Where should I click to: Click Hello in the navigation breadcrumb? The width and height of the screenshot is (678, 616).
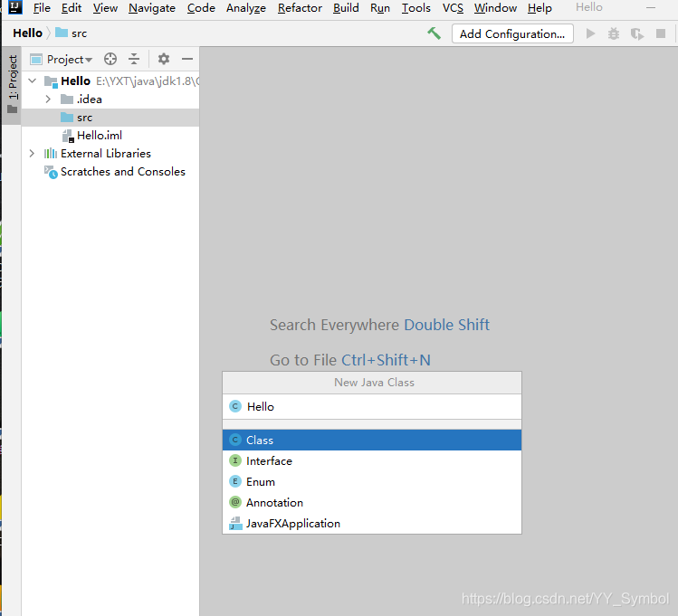click(x=28, y=33)
